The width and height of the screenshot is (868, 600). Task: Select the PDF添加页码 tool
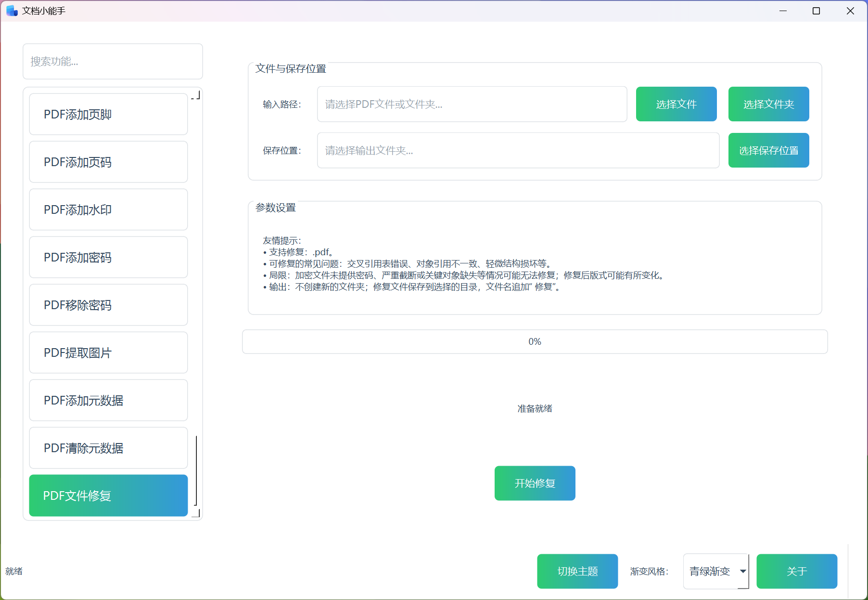pyautogui.click(x=108, y=162)
